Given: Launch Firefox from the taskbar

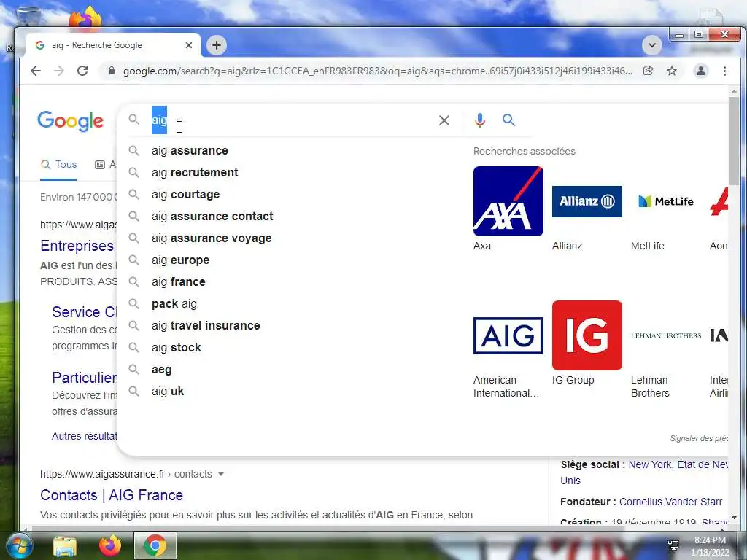Looking at the screenshot, I should click(110, 545).
